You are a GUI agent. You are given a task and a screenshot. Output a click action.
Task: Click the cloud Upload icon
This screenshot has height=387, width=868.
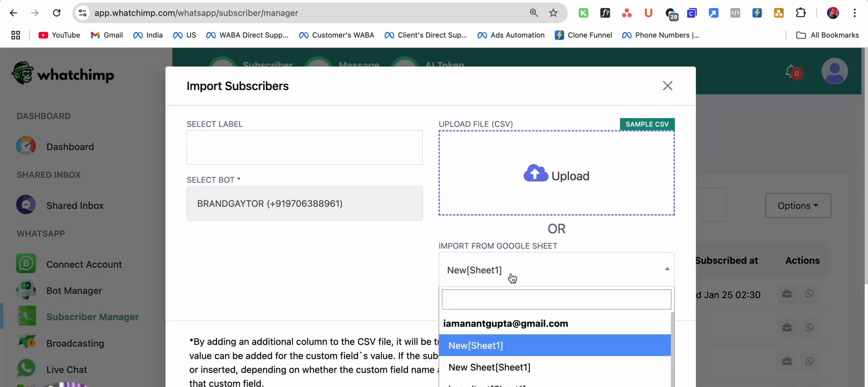(x=535, y=173)
